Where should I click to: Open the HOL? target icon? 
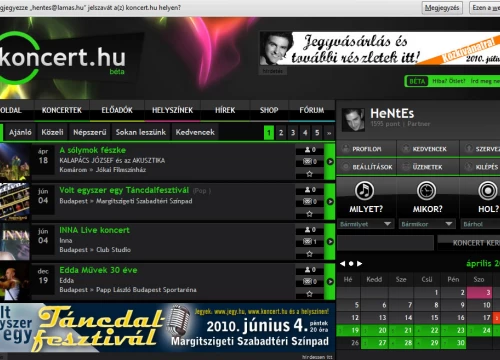click(x=488, y=191)
